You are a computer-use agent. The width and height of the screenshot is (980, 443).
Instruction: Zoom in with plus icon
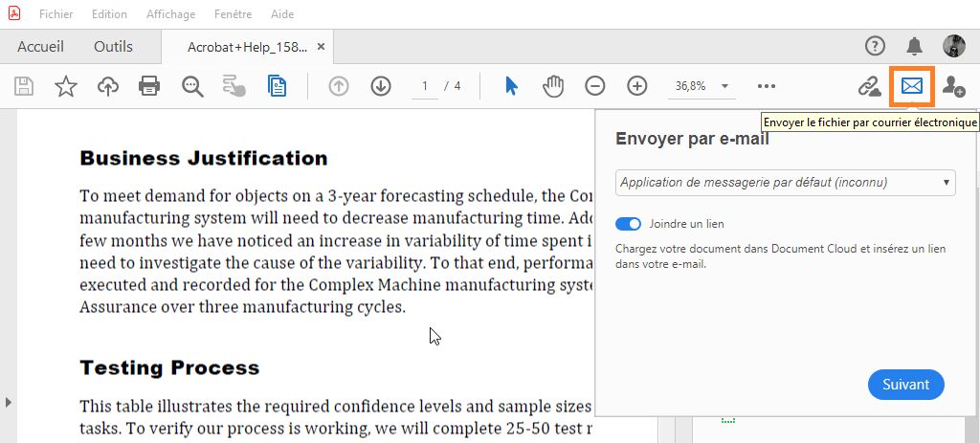tap(636, 86)
